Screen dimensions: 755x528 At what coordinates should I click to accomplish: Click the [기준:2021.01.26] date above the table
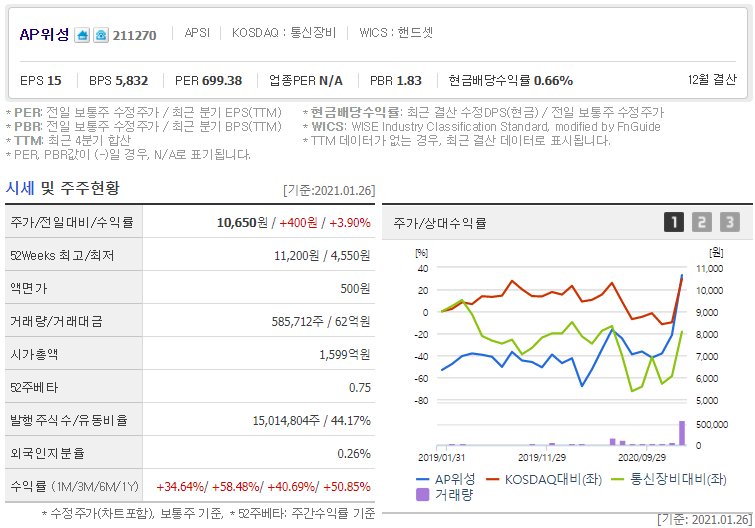tap(329, 191)
